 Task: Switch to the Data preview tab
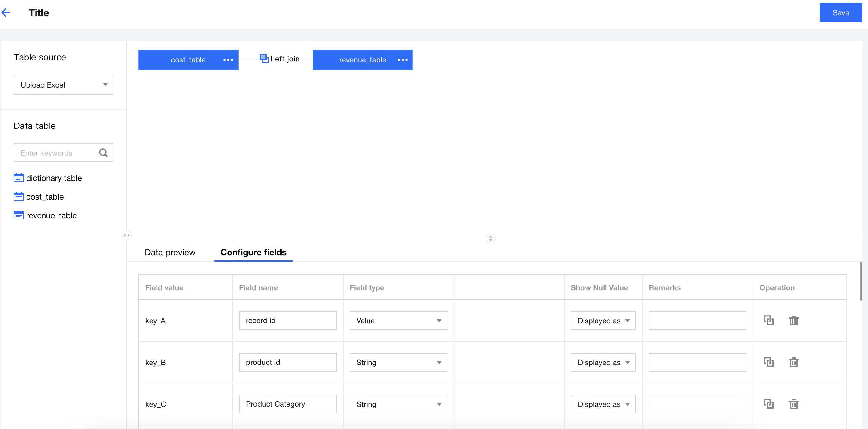pyautogui.click(x=170, y=253)
